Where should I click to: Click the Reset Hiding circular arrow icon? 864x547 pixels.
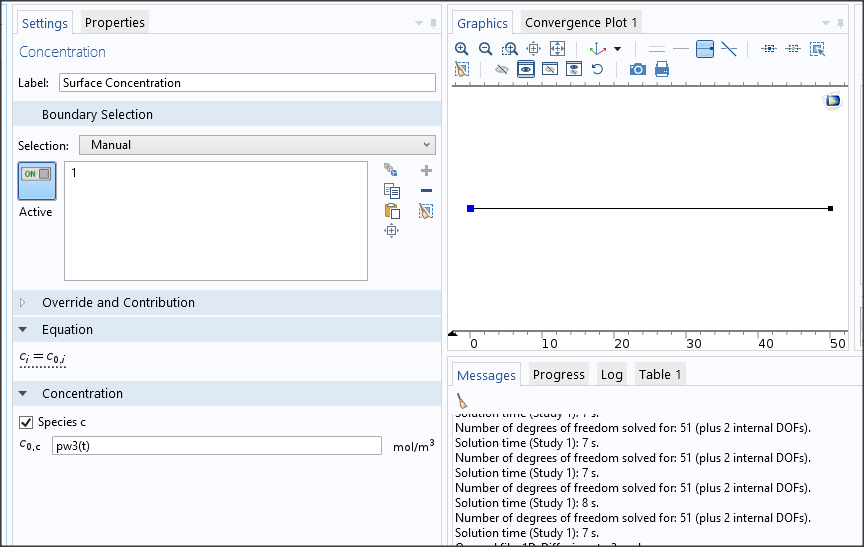[597, 70]
